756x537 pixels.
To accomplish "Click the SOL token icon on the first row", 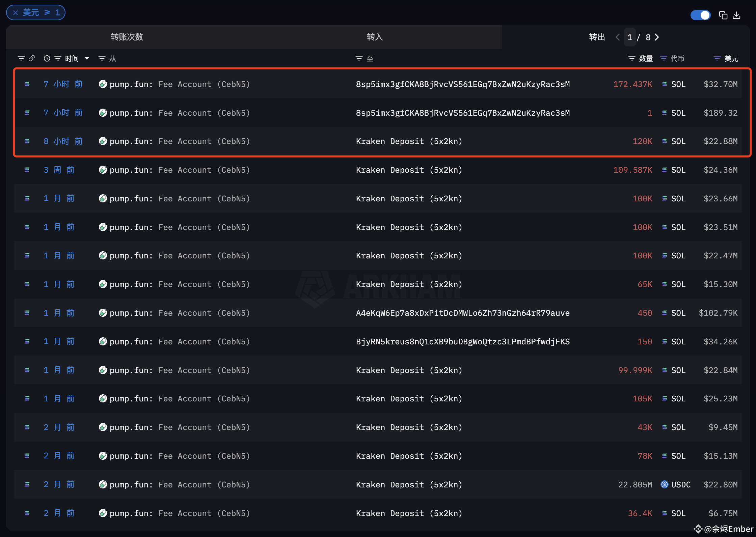I will coord(664,84).
